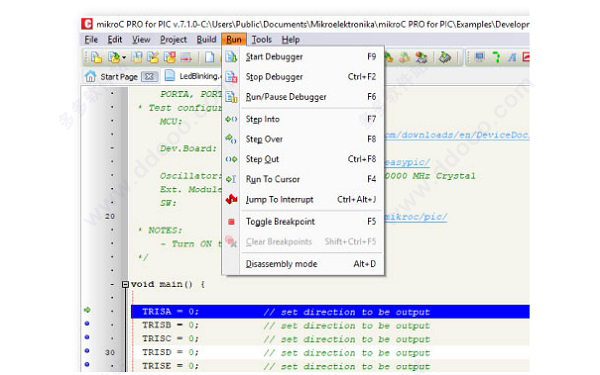Click the Open Project toolbar icon
Image resolution: width=600 pixels, height=375 pixels.
click(x=113, y=57)
